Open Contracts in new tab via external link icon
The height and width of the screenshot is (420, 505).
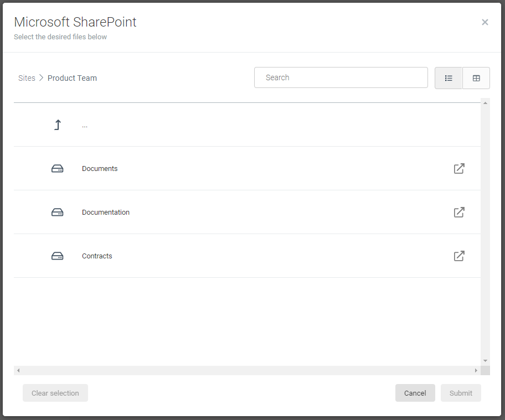click(x=458, y=256)
